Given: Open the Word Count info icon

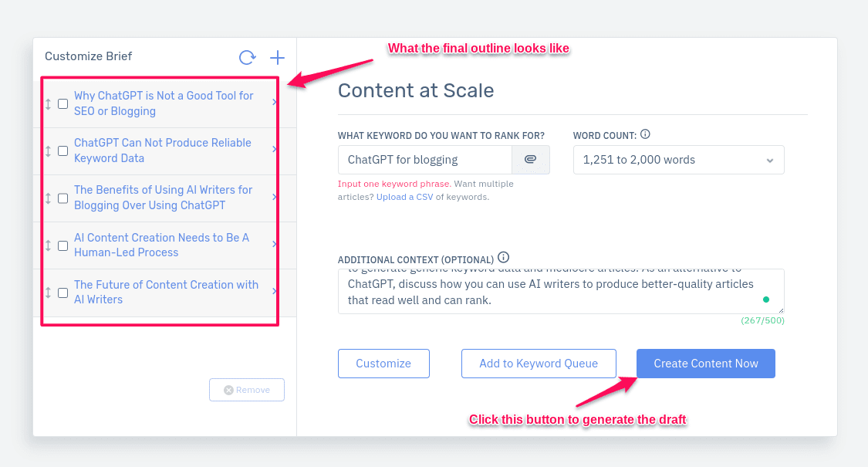Looking at the screenshot, I should tap(645, 134).
